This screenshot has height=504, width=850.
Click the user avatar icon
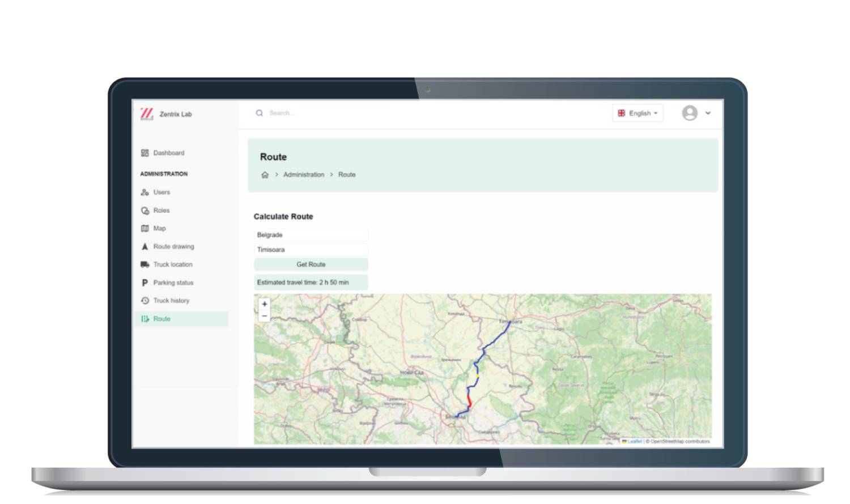[x=690, y=113]
